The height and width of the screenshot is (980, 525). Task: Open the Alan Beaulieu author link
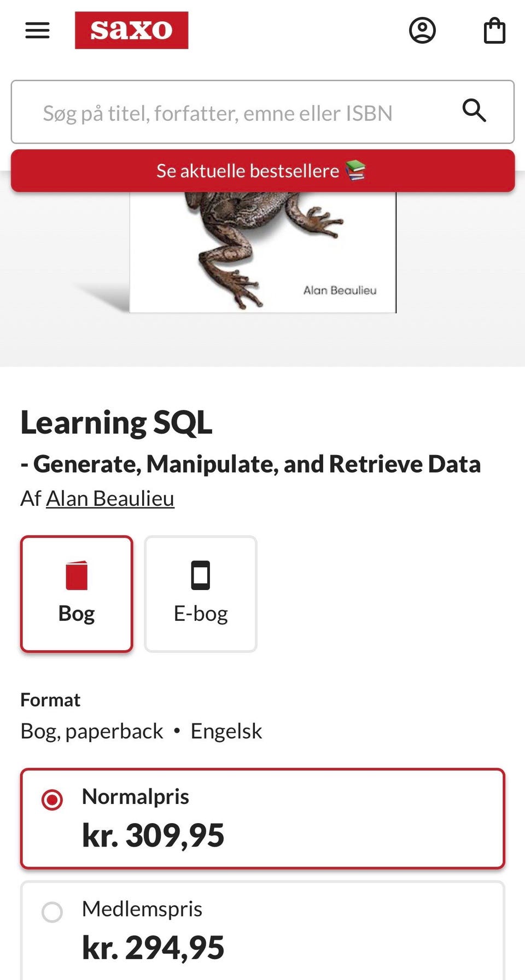point(110,499)
